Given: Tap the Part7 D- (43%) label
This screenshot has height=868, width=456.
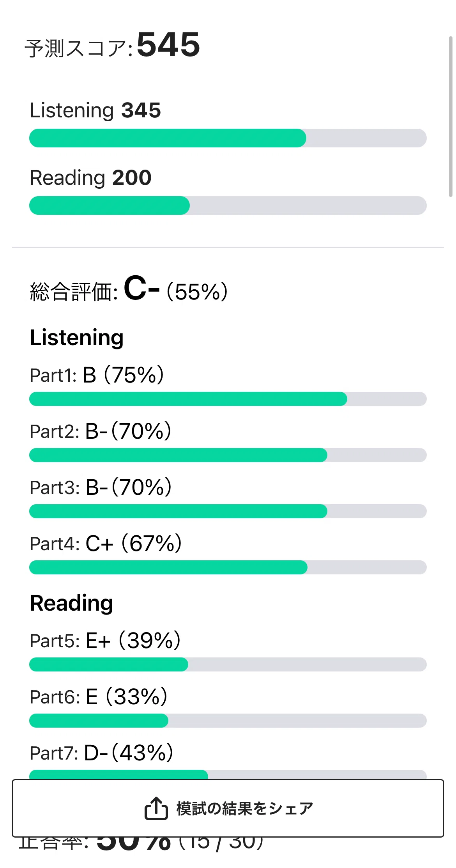Looking at the screenshot, I should [x=101, y=753].
